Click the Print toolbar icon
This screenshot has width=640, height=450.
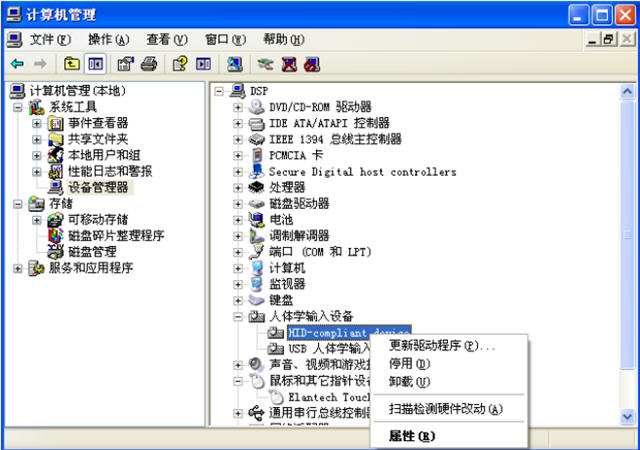coord(149,64)
